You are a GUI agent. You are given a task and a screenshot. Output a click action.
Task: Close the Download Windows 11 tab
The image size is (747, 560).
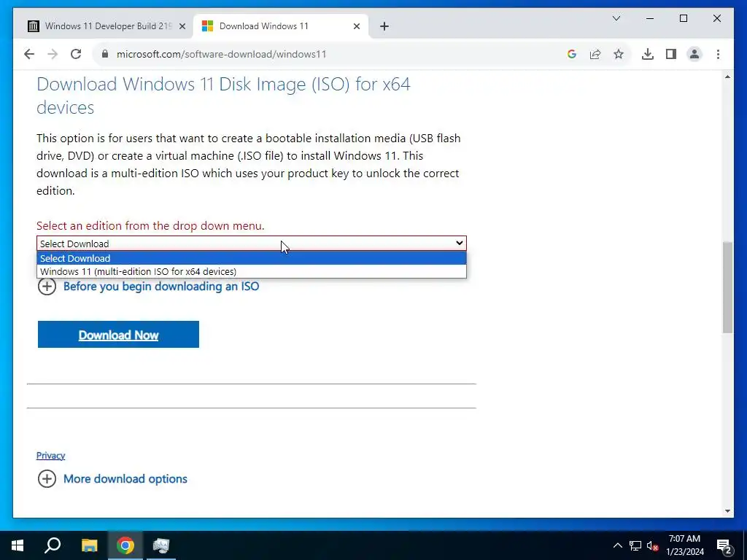click(x=356, y=26)
